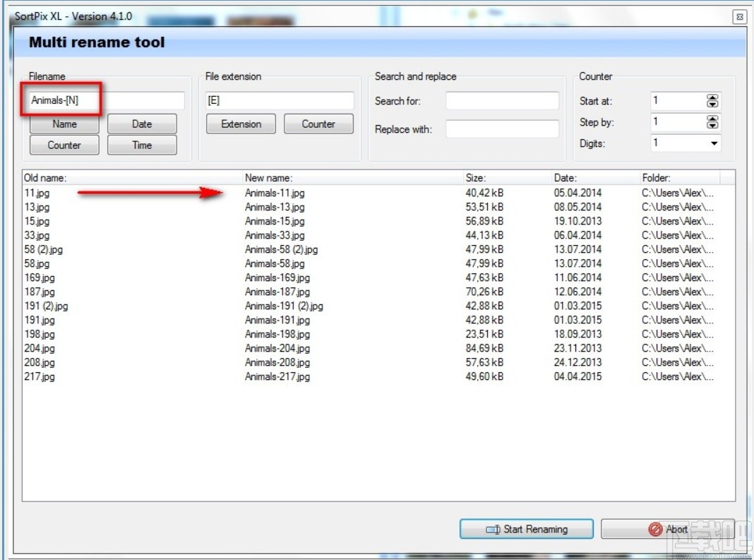Select the file 217.jpg
The width and height of the screenshot is (754, 560).
pos(40,376)
